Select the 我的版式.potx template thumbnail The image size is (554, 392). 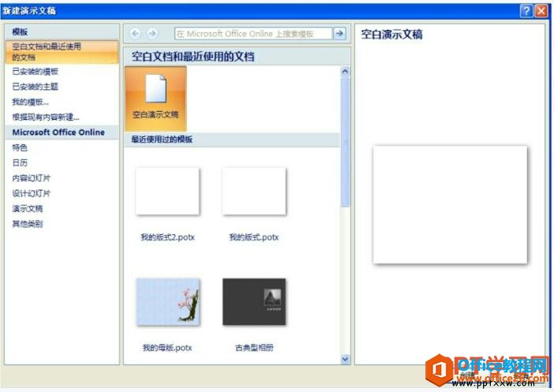pos(254,191)
